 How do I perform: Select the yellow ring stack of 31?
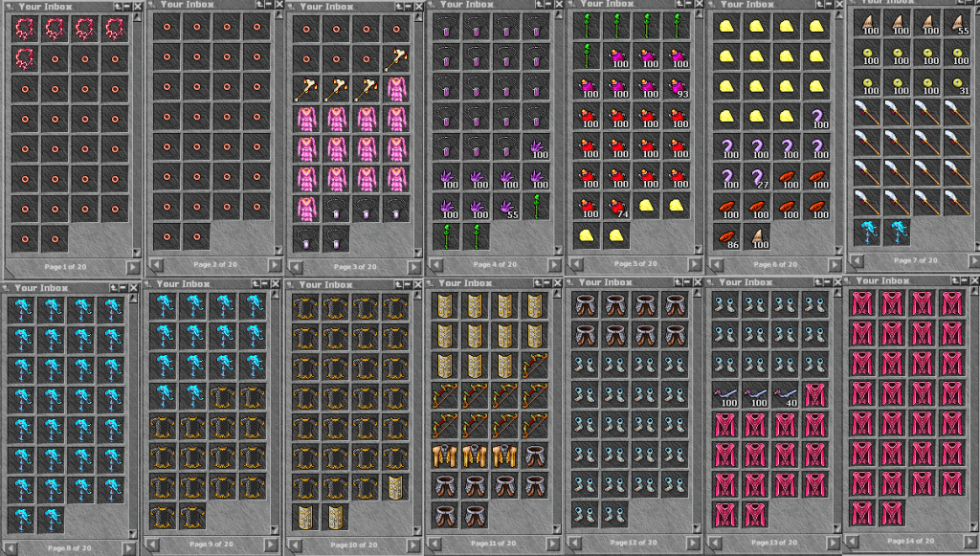[957, 83]
